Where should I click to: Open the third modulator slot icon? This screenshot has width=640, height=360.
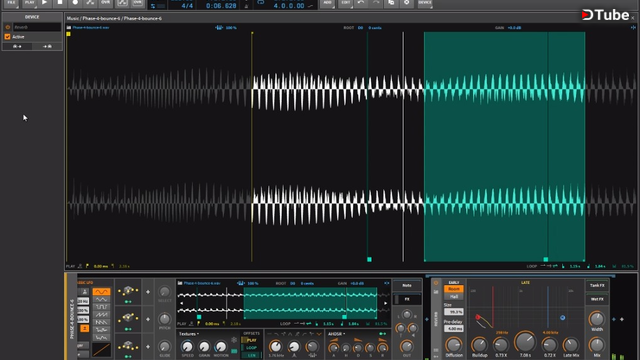[x=128, y=346]
